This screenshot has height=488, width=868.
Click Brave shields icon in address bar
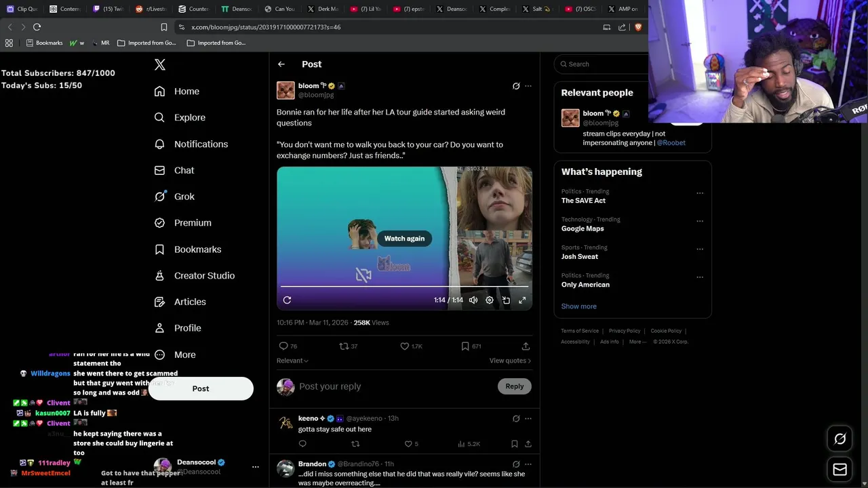[638, 27]
